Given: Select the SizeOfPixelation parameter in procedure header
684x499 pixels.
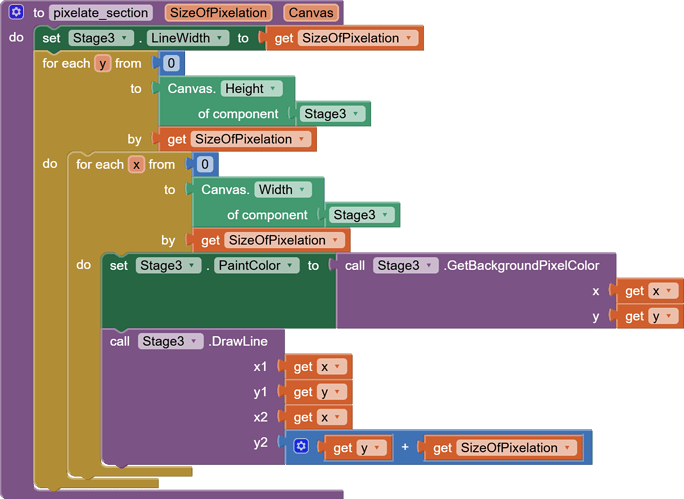Looking at the screenshot, I should tap(218, 13).
